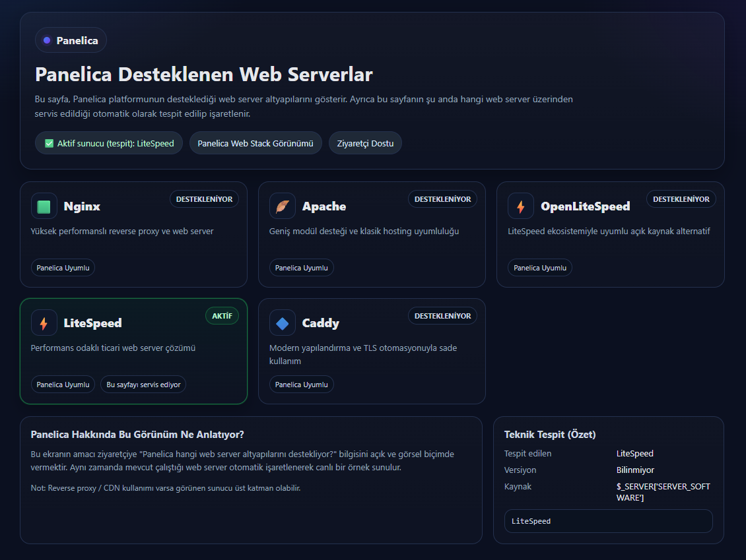Select the Panelica Web Stack Görünümü pill
Screen dimensions: 746x560
(x=255, y=143)
